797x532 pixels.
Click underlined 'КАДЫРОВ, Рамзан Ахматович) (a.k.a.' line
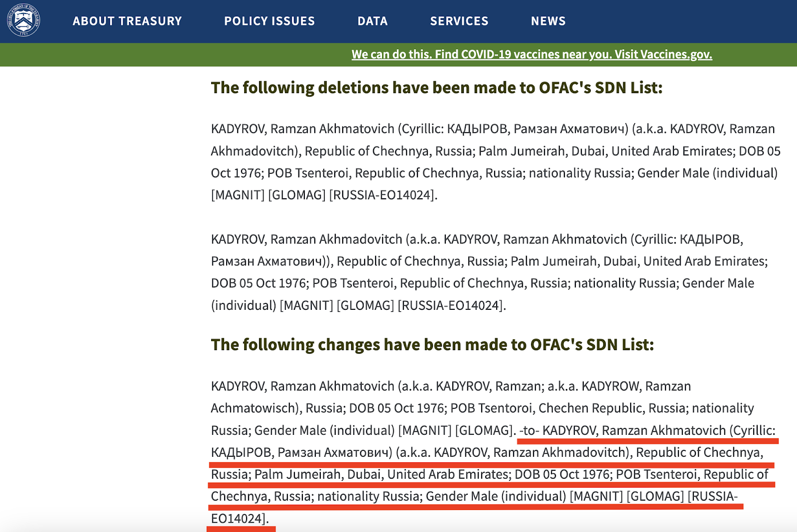[x=487, y=452]
